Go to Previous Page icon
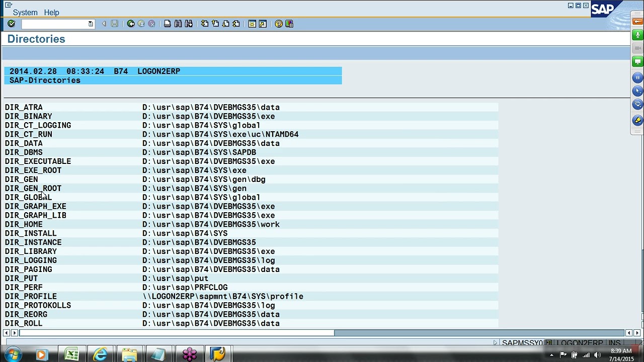This screenshot has height=362, width=644. (x=215, y=24)
